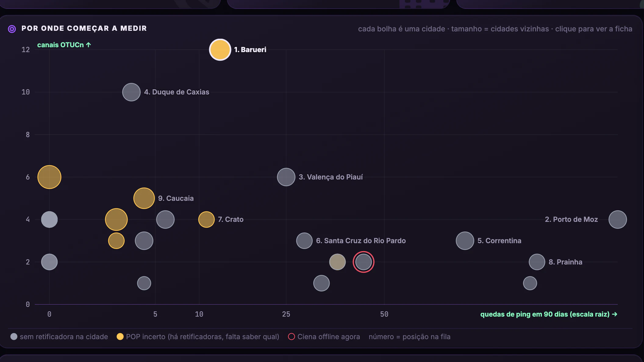This screenshot has height=362, width=644.
Task: Click the '7. Crato' label
Action: [x=231, y=219]
